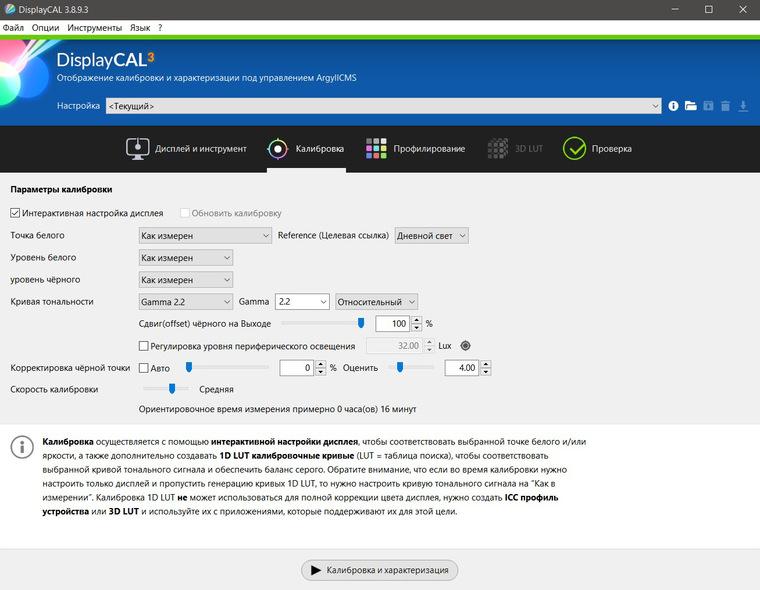The height and width of the screenshot is (590, 760).
Task: Open уровень чёрного dropdown
Action: pyautogui.click(x=186, y=280)
